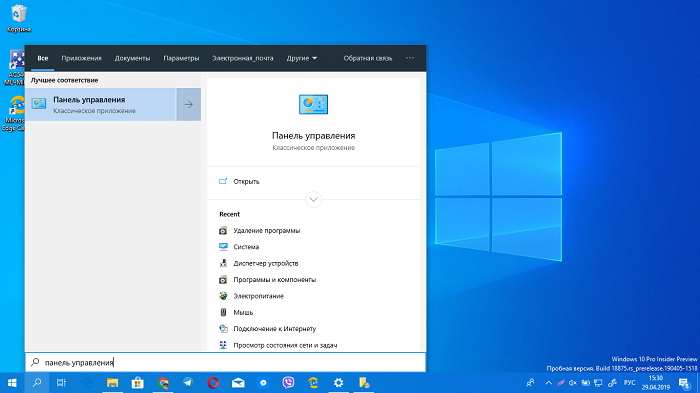Select the Все search filter tab
The height and width of the screenshot is (393, 700).
click(x=42, y=58)
